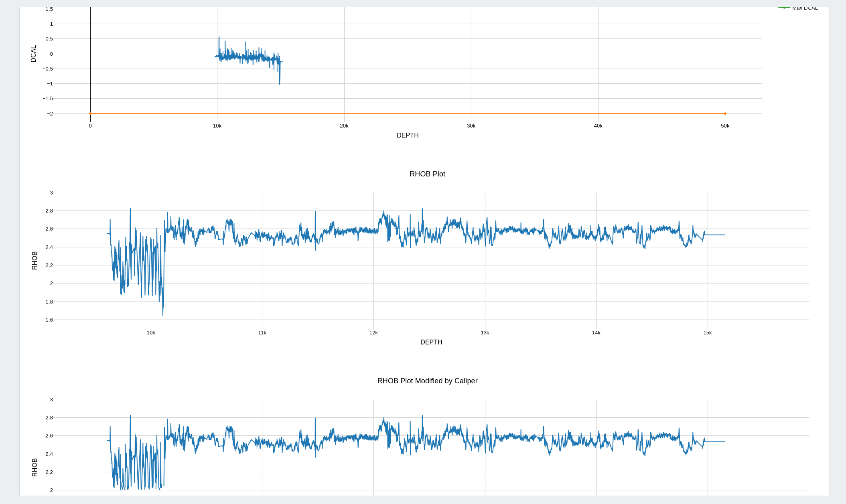Click the orange marker at depth 50k
The width and height of the screenshot is (846, 504).
(725, 113)
